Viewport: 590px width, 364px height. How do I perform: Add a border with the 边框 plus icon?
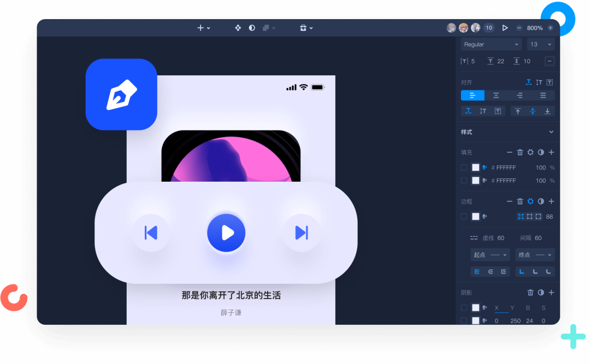coord(551,201)
